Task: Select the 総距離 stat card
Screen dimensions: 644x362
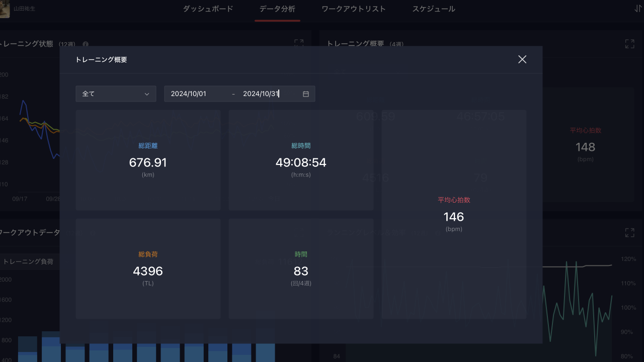Action: 148,160
